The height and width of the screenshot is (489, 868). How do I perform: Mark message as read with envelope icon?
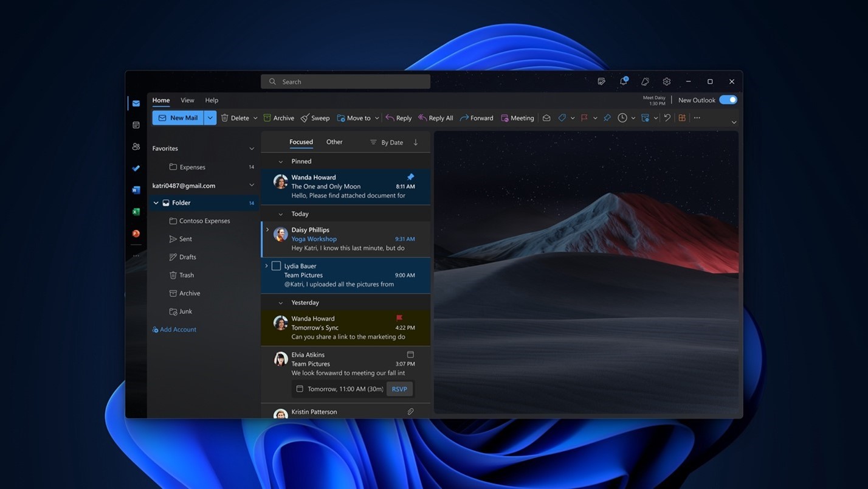(546, 117)
